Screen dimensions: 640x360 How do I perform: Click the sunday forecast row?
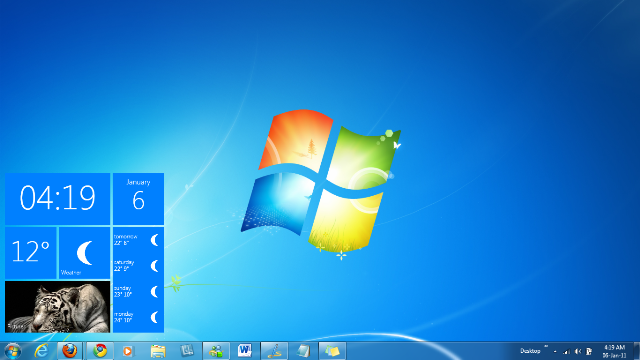(x=138, y=291)
